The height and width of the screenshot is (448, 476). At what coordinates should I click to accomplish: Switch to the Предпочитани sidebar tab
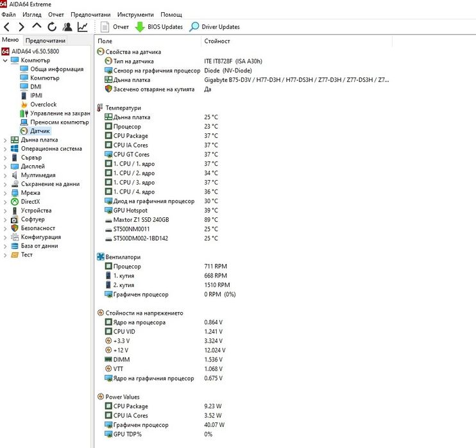point(46,40)
